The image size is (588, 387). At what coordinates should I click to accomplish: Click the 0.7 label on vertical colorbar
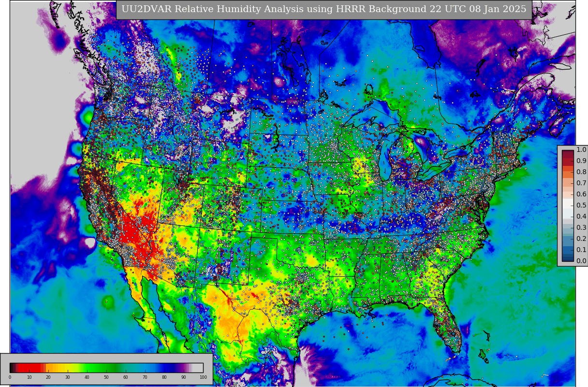[581, 183]
